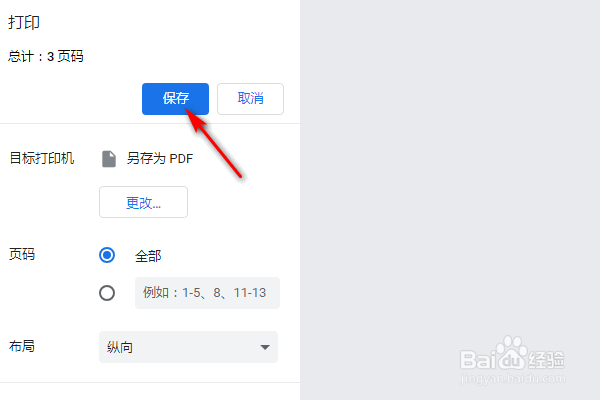Click the 全部 option label text
The width and height of the screenshot is (600, 400).
coord(148,256)
